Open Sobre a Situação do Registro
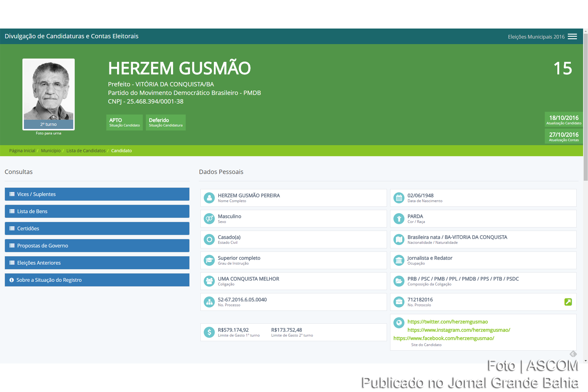 97,280
